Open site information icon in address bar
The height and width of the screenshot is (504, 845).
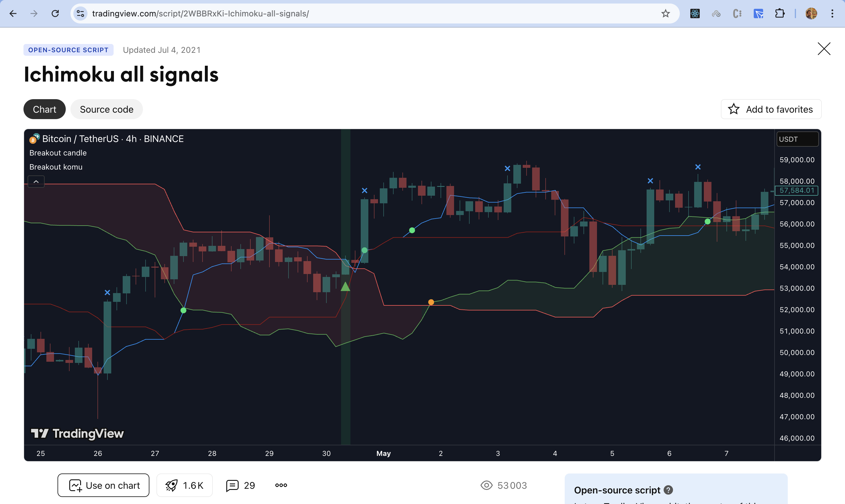pos(80,13)
